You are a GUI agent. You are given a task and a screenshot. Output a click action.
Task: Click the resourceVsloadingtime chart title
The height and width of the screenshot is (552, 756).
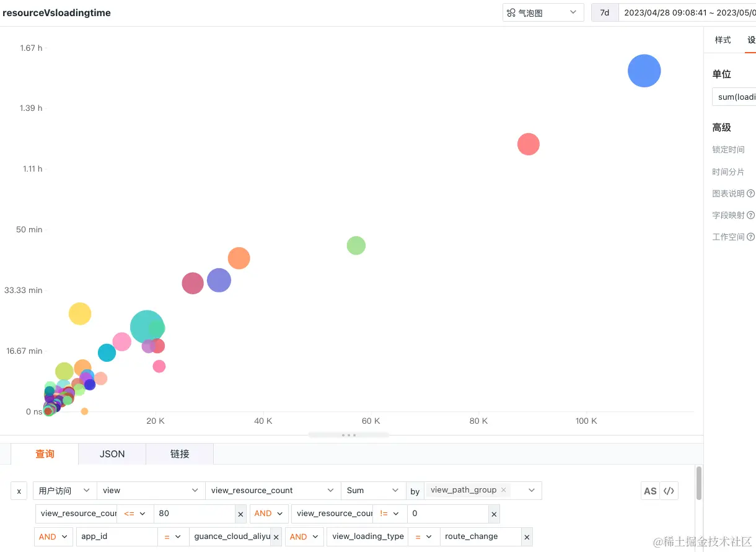pyautogui.click(x=56, y=12)
